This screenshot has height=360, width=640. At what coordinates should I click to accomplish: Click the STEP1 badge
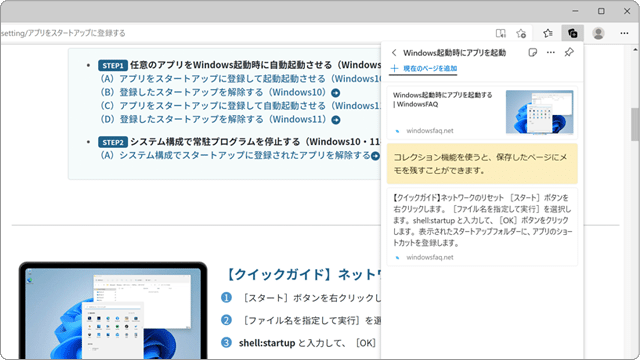click(x=113, y=65)
